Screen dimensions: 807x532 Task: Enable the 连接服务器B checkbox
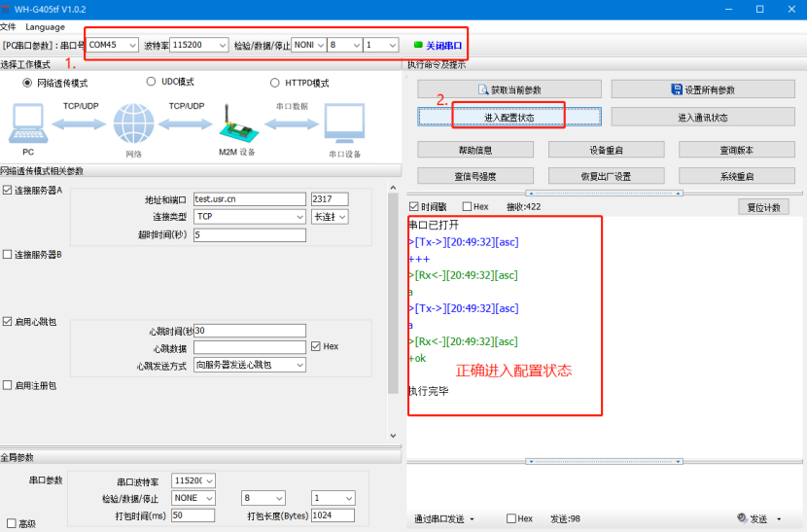[8, 255]
